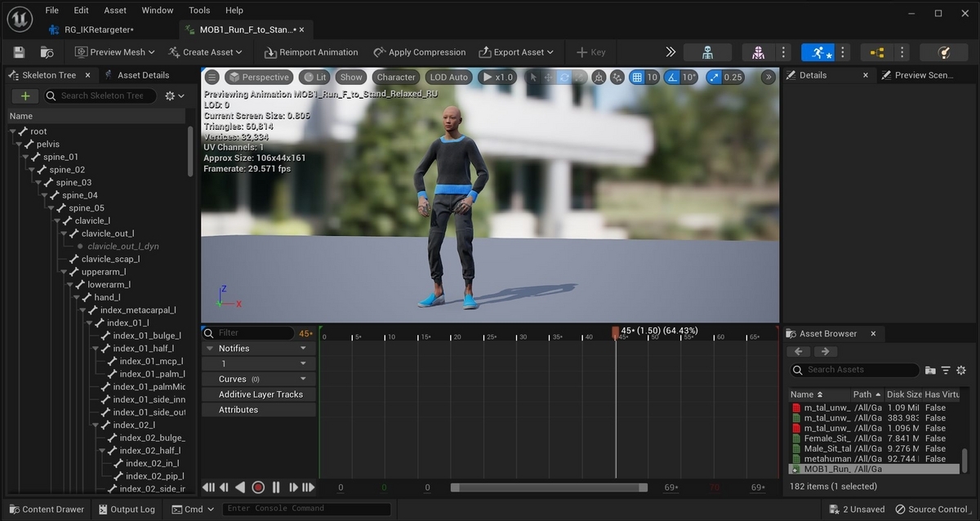Open the browse-to-asset icon next to save
The height and width of the screenshot is (521, 980).
coord(47,52)
